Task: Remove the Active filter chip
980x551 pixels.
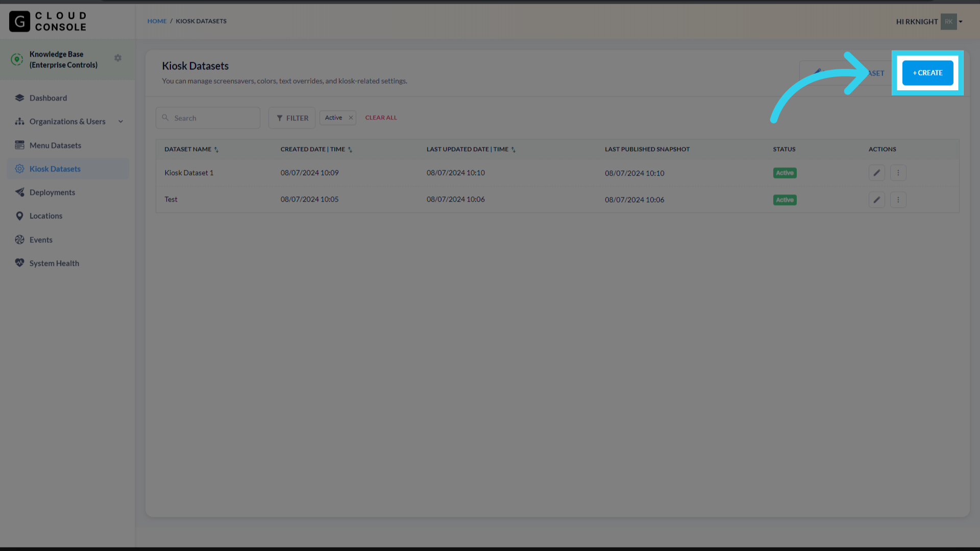Action: click(x=351, y=118)
